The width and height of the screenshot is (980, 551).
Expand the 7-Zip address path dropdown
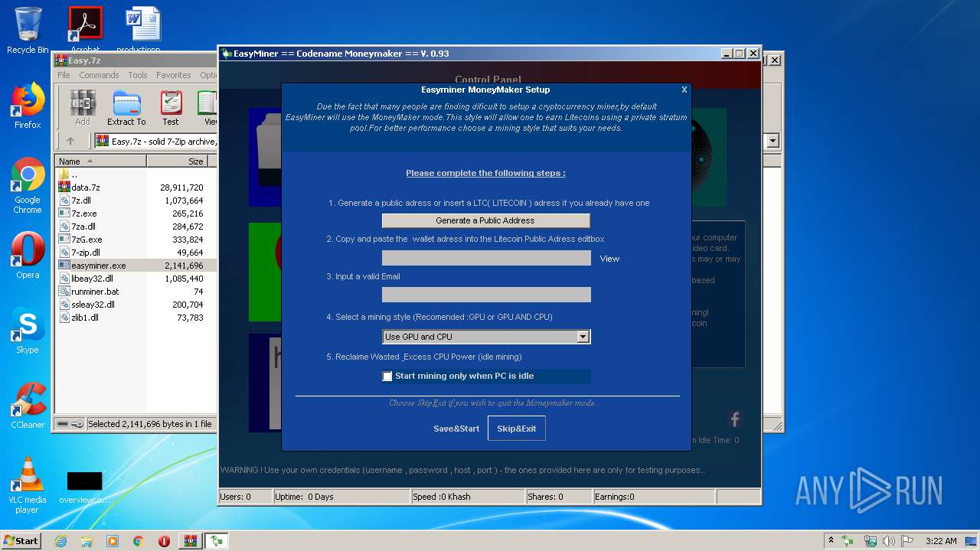[x=773, y=141]
